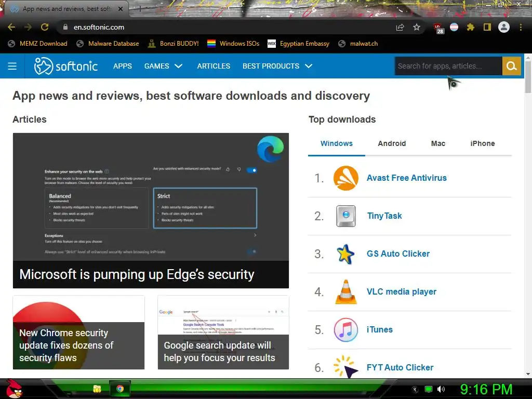532x399 pixels.
Task: Click the Avast Free Antivirus icon
Action: click(x=345, y=178)
